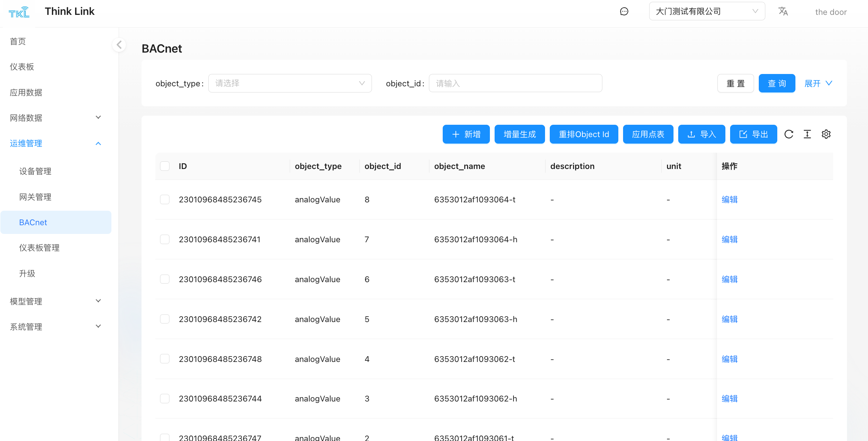
Task: Click the table density icon
Action: [x=807, y=134]
